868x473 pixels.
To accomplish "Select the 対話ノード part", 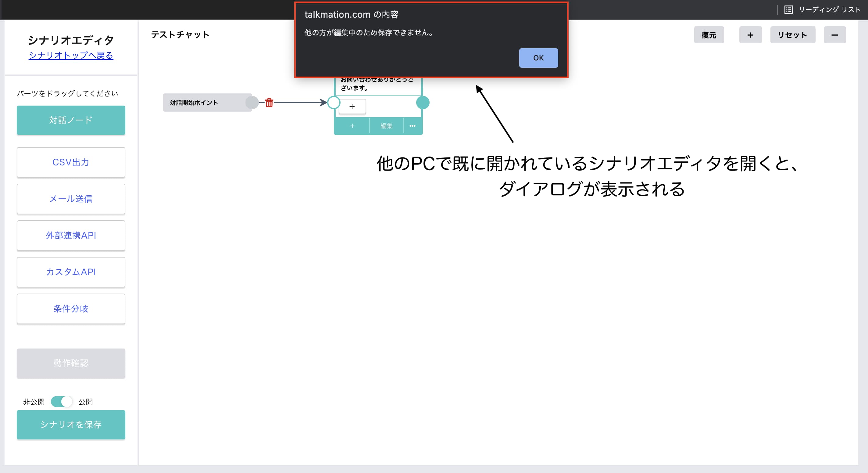I will click(x=71, y=120).
